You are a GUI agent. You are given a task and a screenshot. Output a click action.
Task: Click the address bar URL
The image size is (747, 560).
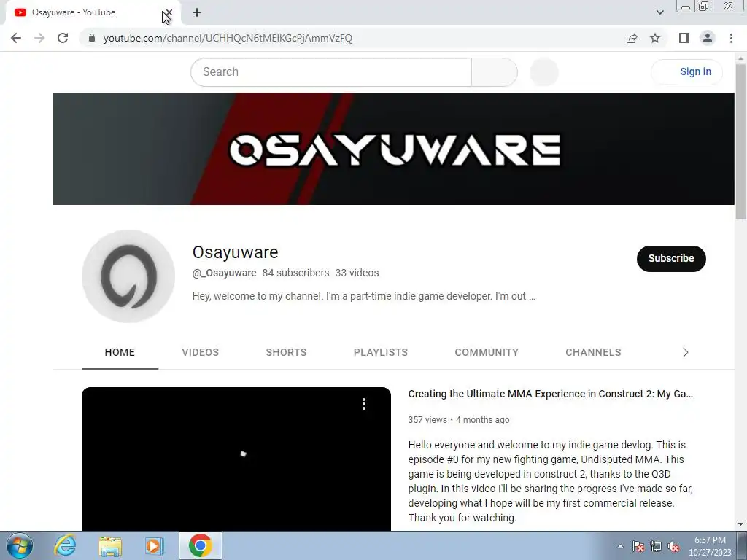click(x=228, y=38)
